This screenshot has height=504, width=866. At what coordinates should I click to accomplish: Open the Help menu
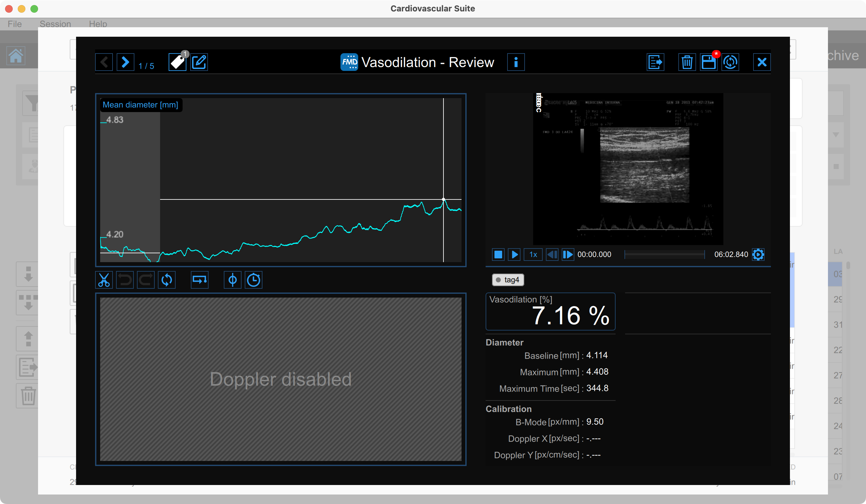[x=98, y=24]
